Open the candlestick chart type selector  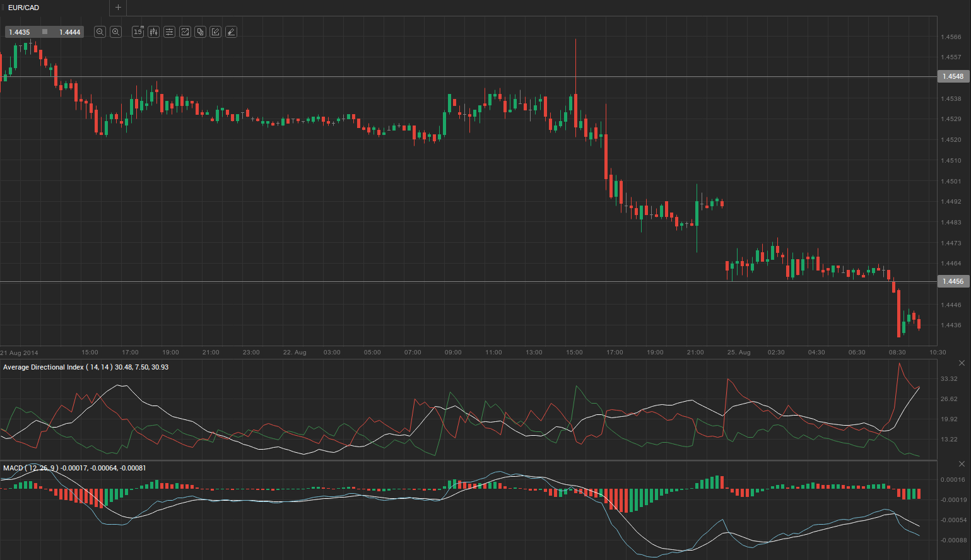[153, 32]
